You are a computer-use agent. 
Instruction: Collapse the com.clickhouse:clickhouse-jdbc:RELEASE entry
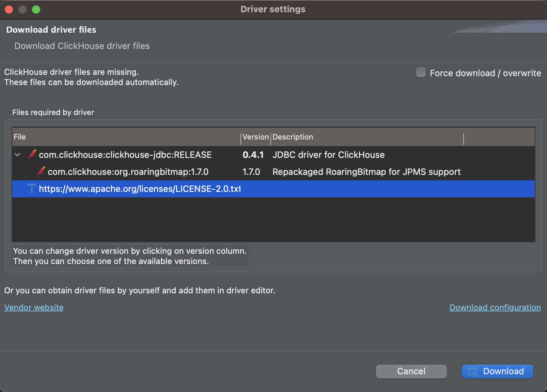[x=17, y=155]
